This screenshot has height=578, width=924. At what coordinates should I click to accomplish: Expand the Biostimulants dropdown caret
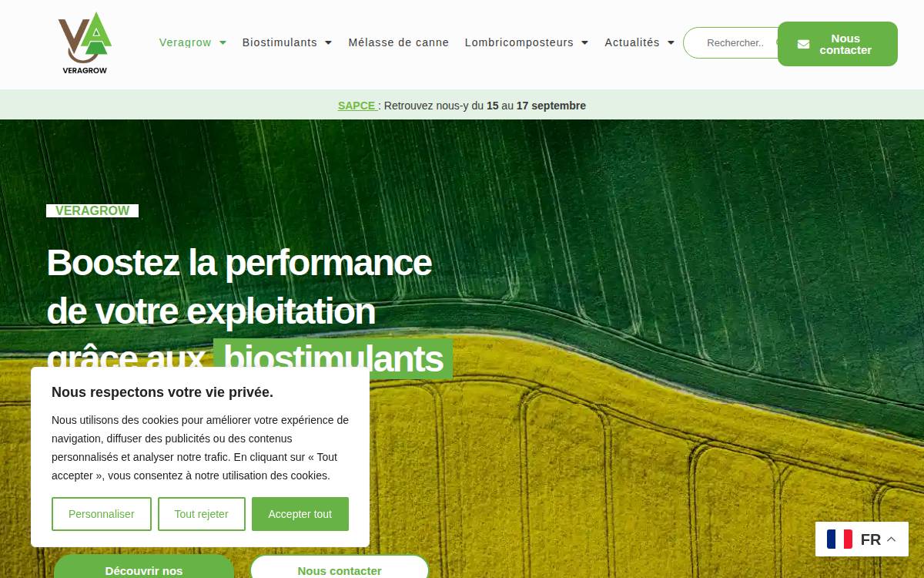pos(328,43)
